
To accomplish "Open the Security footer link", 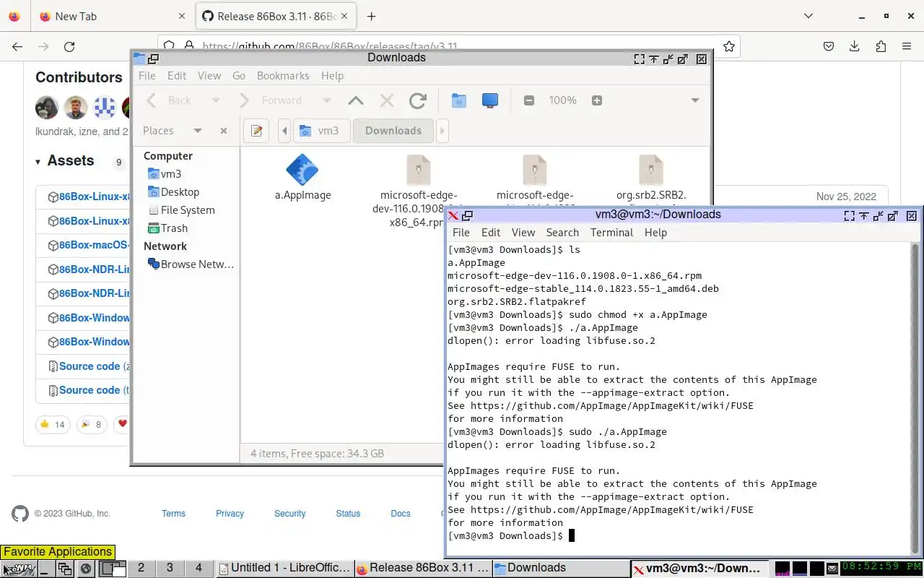I will [289, 514].
